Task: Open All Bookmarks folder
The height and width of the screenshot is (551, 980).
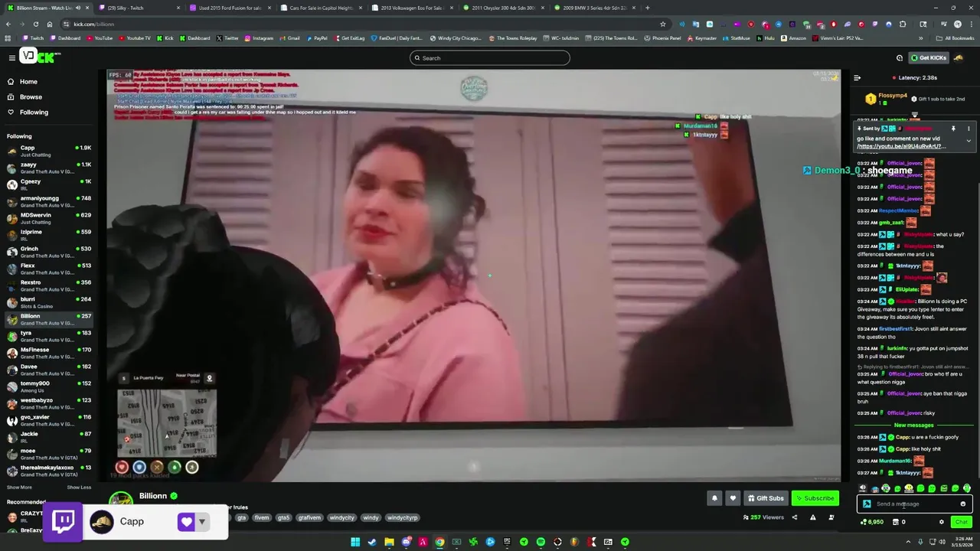Action: [955, 37]
